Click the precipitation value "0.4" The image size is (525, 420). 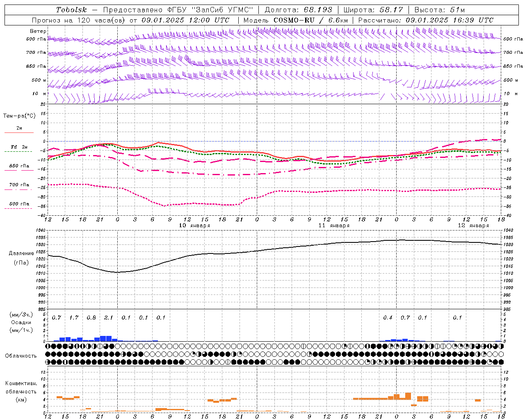click(x=388, y=318)
